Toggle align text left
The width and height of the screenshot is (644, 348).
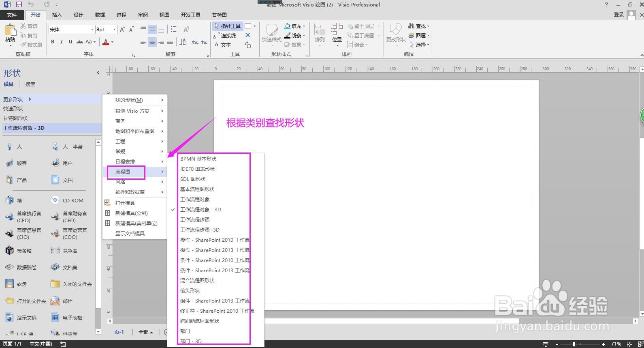point(143,42)
